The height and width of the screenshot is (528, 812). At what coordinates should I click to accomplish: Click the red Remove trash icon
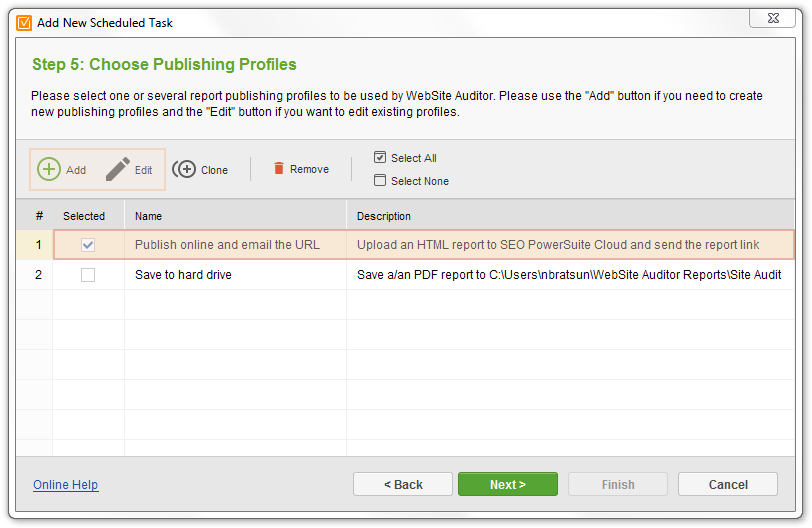279,168
